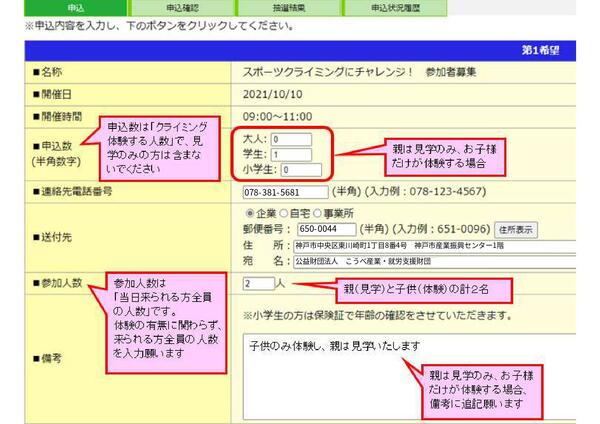Click the 郵便番号 field showing 650-0044

(326, 229)
